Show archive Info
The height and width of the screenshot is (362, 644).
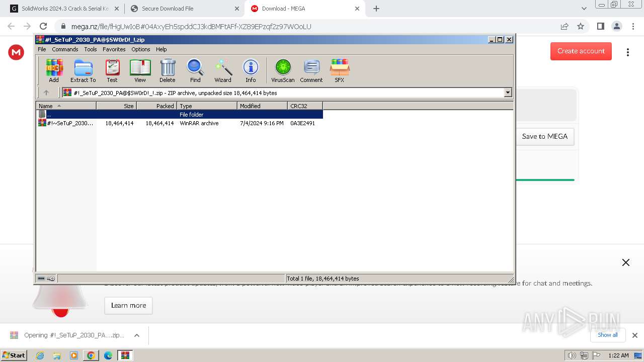click(251, 70)
